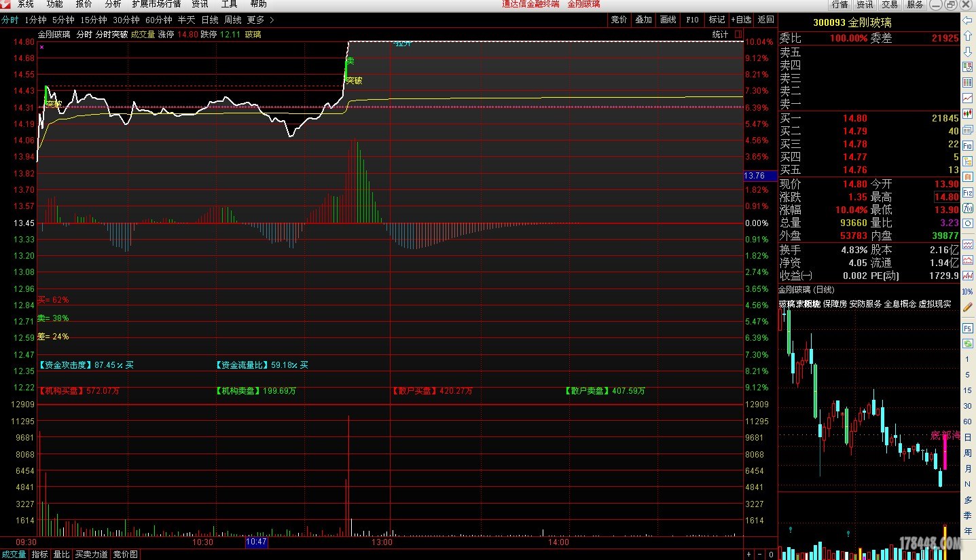Open the 扩展市场行情 menu
This screenshot has width=976, height=560.
tap(156, 4)
